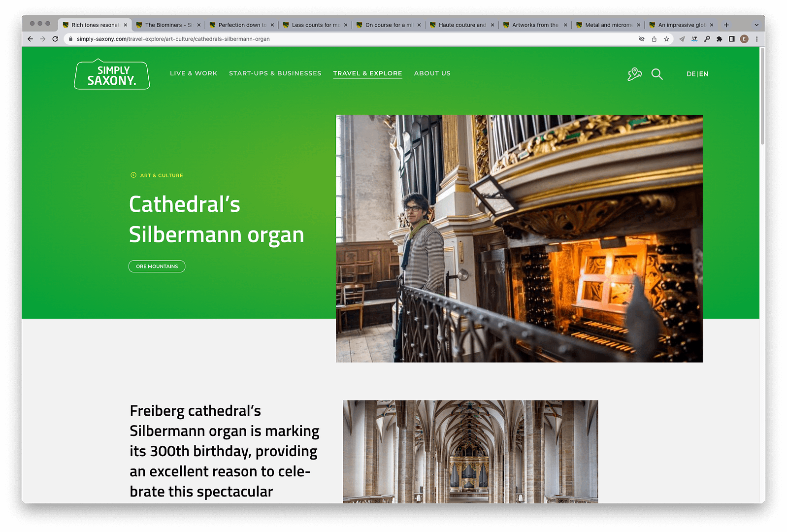787x532 pixels.
Task: Switch site language to EN
Action: click(704, 74)
